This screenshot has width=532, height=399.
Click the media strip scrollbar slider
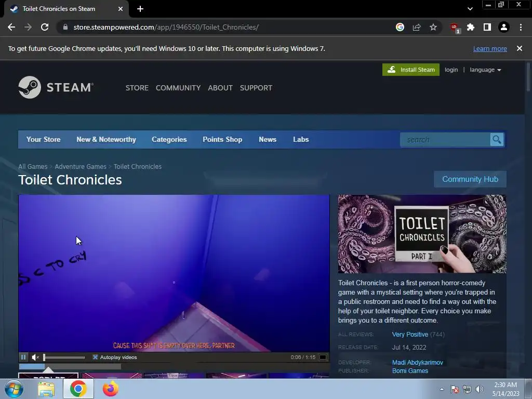pos(32,366)
